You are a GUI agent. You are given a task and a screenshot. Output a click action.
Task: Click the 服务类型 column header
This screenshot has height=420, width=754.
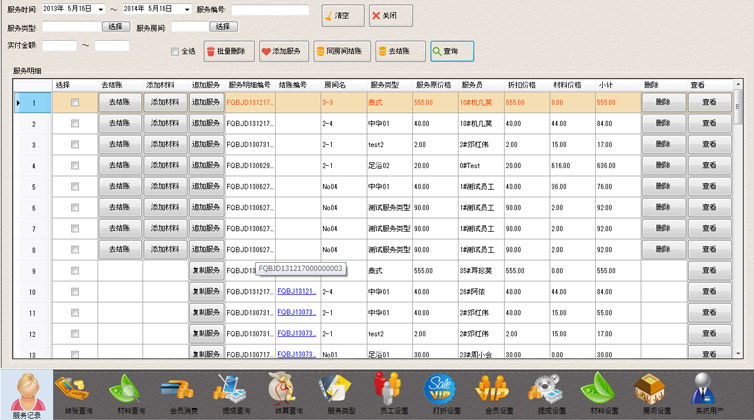click(x=390, y=85)
